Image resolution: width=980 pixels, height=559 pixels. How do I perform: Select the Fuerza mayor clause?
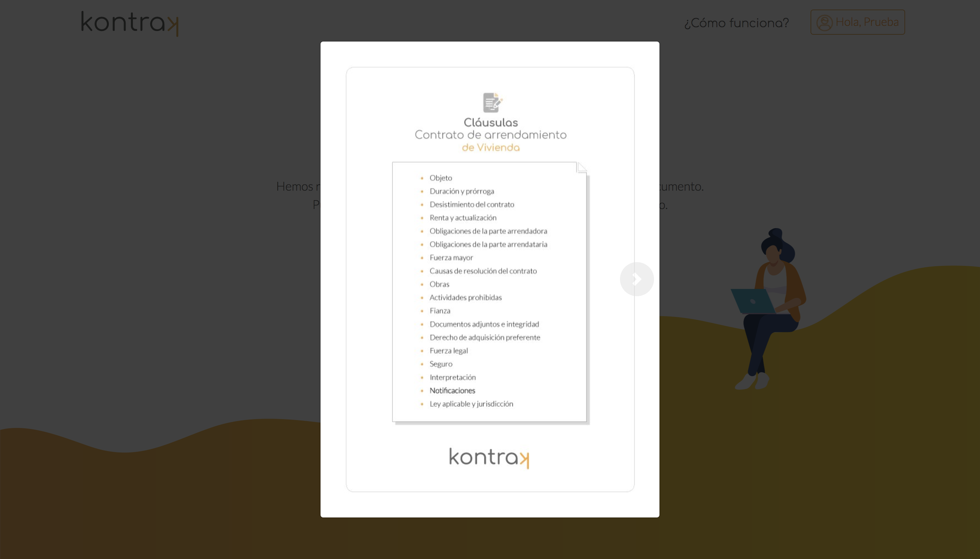pos(451,258)
